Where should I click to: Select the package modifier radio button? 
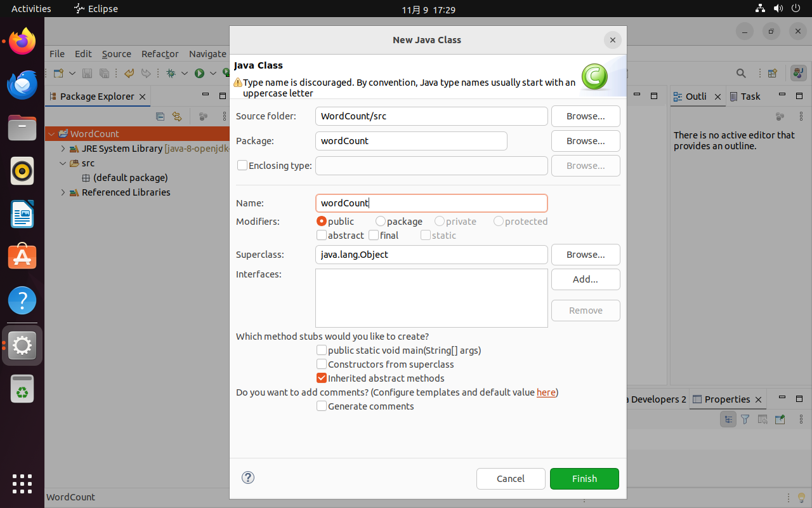(x=381, y=221)
